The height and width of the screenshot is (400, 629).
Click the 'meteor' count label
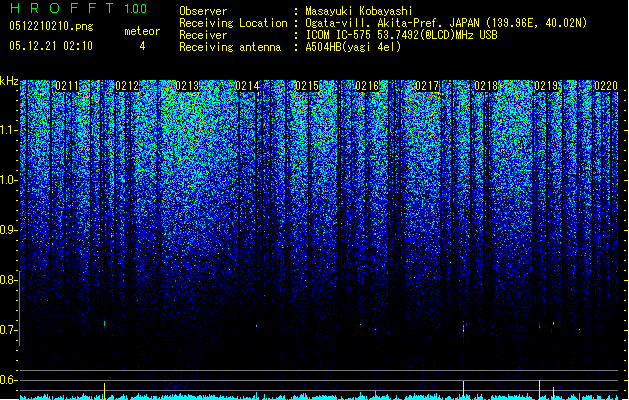click(x=142, y=31)
